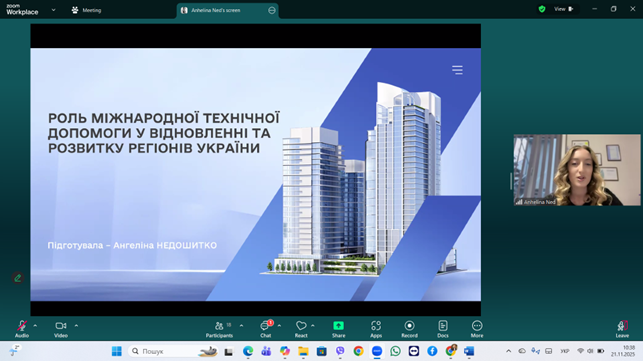
Task: Open Google Chrome from the taskbar
Action: tap(358, 351)
